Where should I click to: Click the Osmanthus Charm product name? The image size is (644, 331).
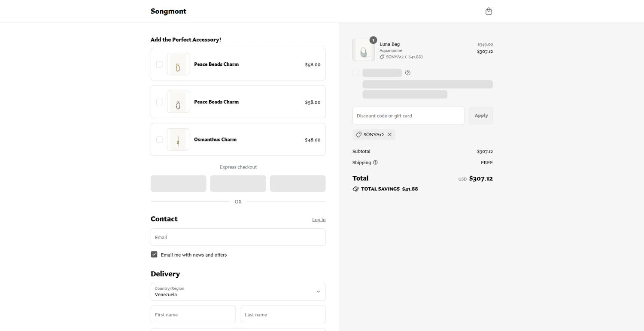(x=215, y=139)
